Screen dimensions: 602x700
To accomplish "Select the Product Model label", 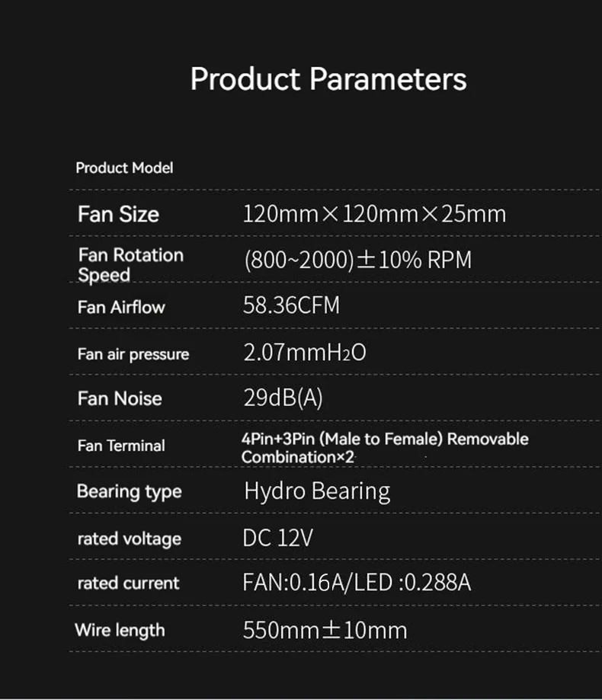I will tap(124, 168).
